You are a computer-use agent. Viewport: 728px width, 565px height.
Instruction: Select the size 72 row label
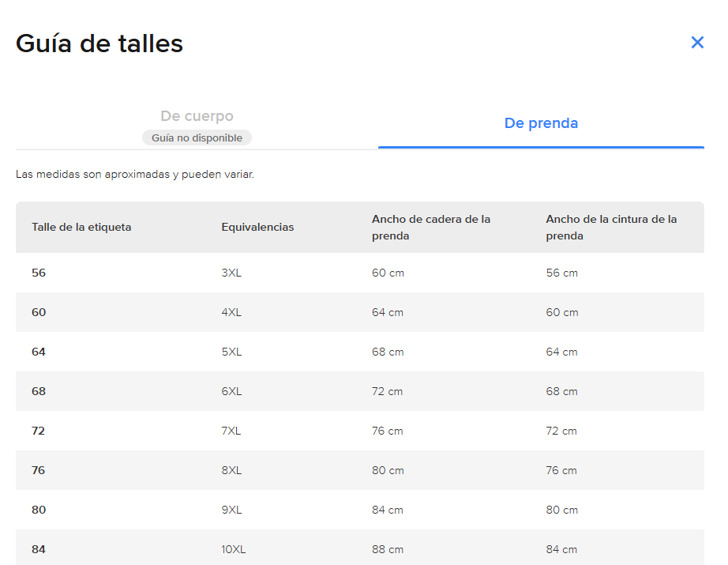[38, 431]
